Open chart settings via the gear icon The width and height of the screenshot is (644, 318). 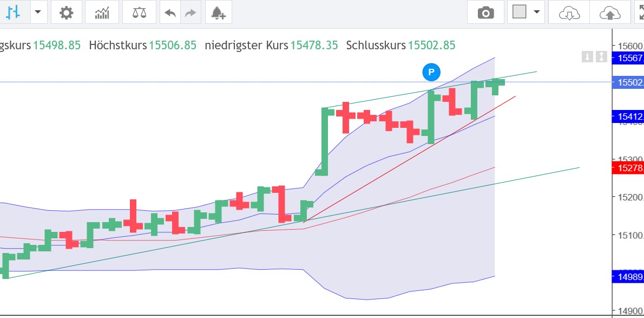pyautogui.click(x=66, y=12)
